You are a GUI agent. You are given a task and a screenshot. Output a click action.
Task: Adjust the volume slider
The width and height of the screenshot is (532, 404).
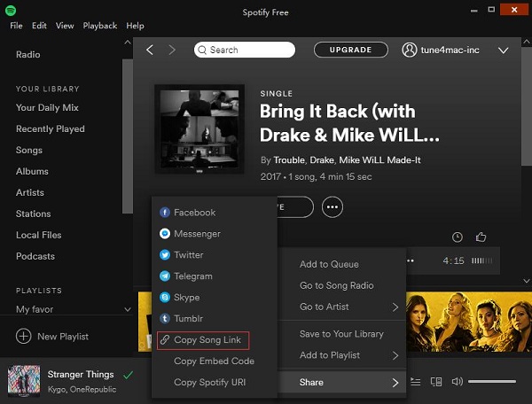[x=492, y=382]
